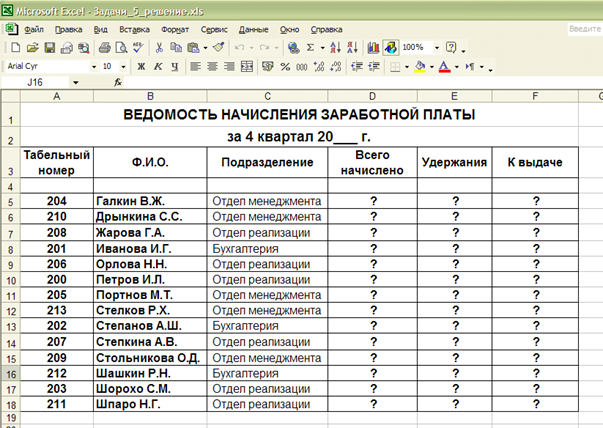Toggle underline formatting Ч button
Screen dimensions: 603x428
pyautogui.click(x=175, y=67)
